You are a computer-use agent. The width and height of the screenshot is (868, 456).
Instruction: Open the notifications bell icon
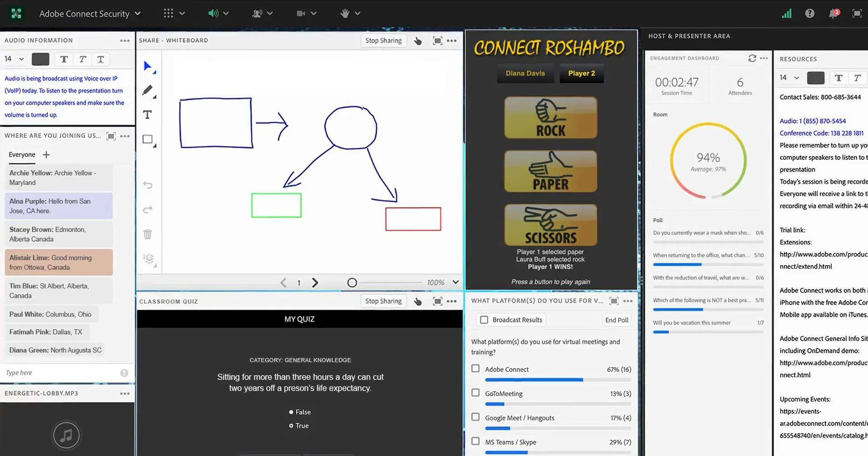[833, 13]
